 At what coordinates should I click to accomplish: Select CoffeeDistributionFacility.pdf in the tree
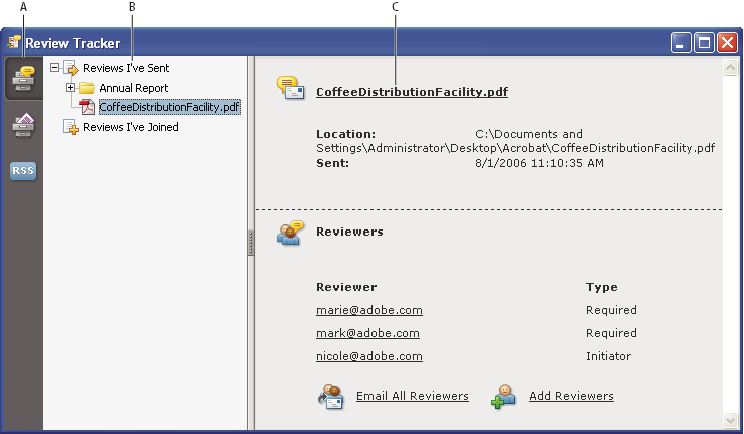[x=169, y=107]
